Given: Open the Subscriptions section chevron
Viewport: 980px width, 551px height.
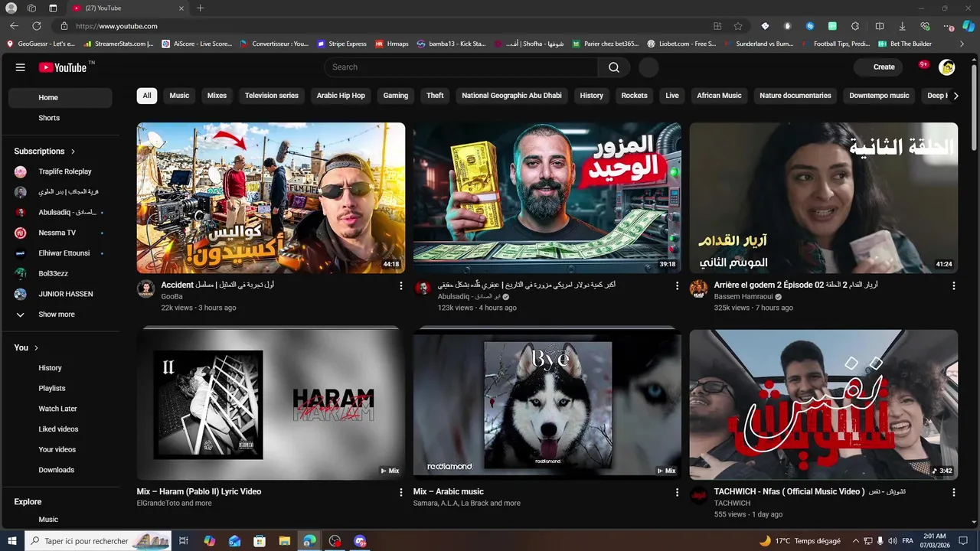Looking at the screenshot, I should 73,152.
